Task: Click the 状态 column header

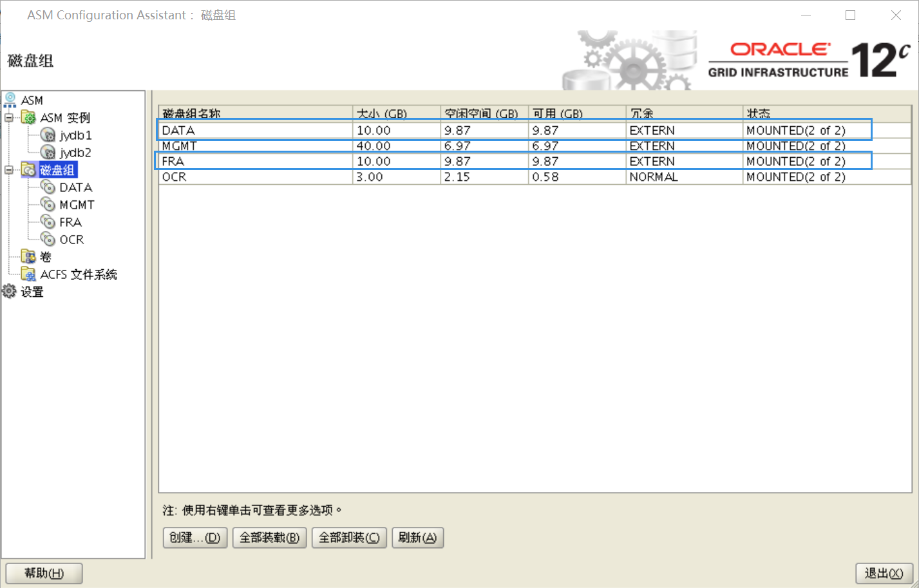Action: (x=827, y=113)
